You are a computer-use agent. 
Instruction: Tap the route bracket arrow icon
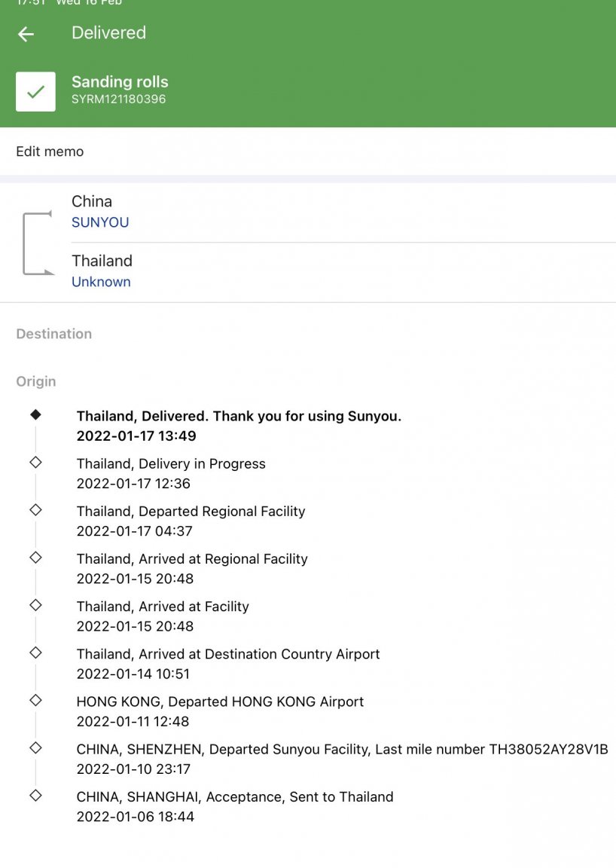coord(38,243)
